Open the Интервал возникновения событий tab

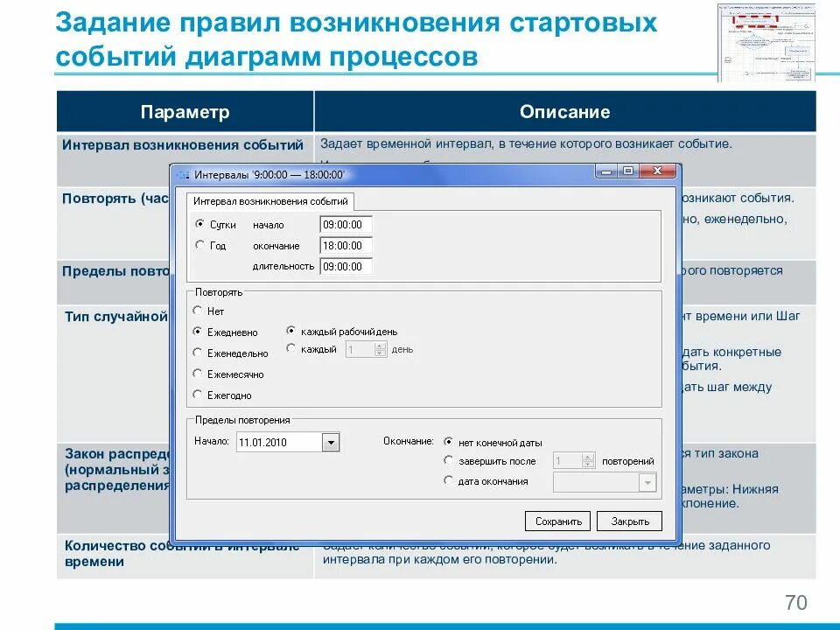[x=270, y=201]
